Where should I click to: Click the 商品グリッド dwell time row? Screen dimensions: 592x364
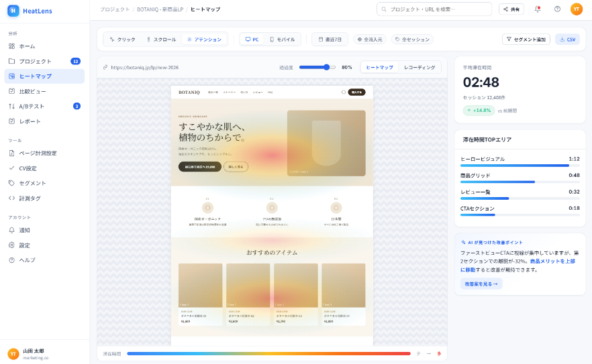point(520,177)
